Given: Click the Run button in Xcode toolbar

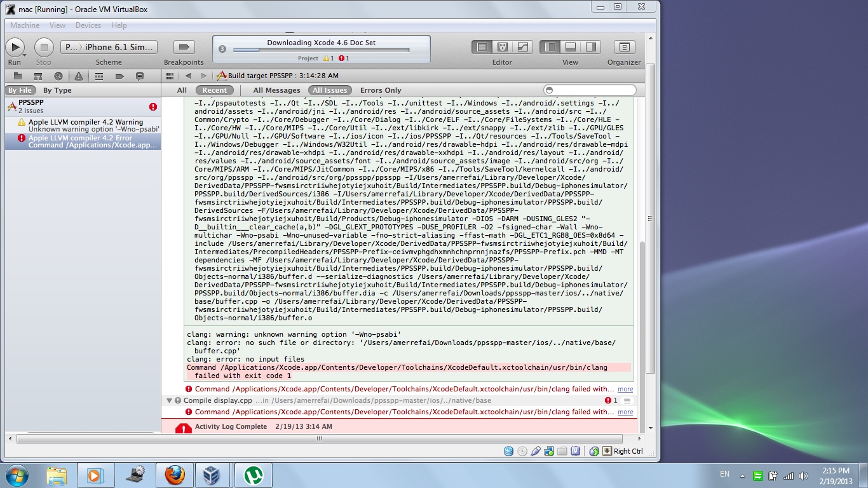Looking at the screenshot, I should click(x=15, y=47).
